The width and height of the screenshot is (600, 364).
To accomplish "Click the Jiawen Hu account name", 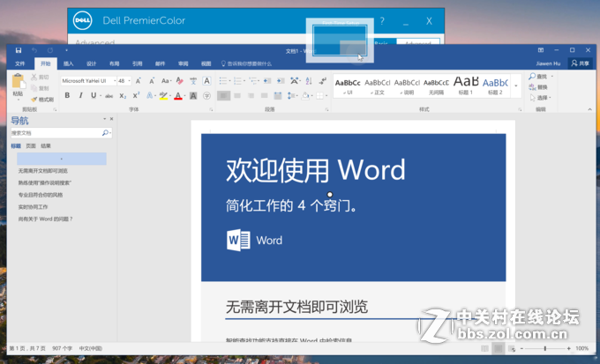I will coord(548,63).
